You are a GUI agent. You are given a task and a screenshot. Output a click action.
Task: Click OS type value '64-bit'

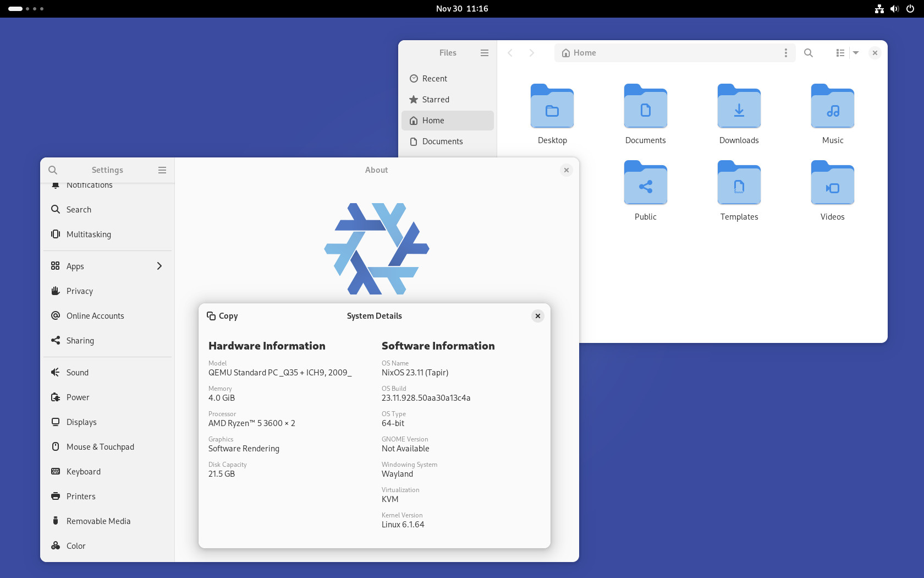coord(393,423)
